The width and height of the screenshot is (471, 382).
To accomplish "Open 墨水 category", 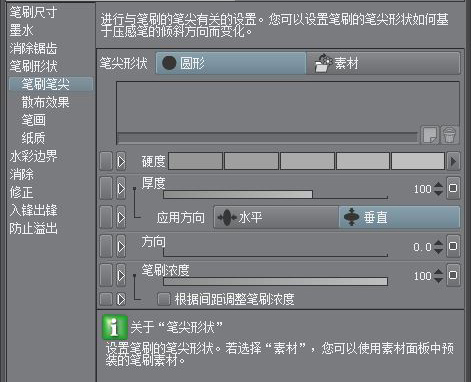I will coord(21,30).
